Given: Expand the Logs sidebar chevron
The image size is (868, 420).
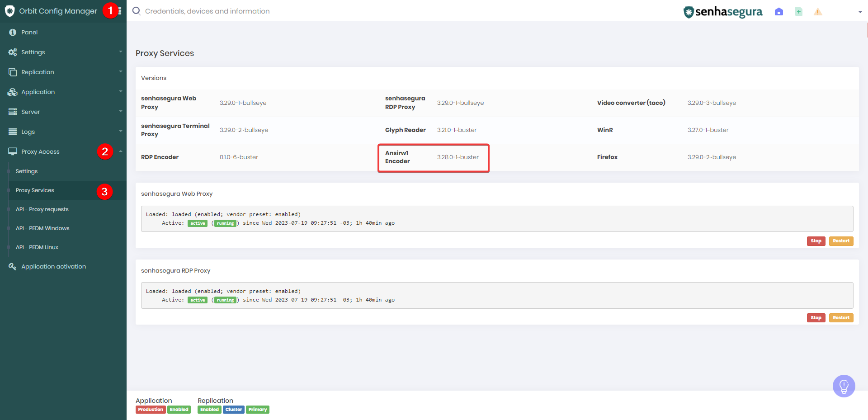Looking at the screenshot, I should 121,132.
